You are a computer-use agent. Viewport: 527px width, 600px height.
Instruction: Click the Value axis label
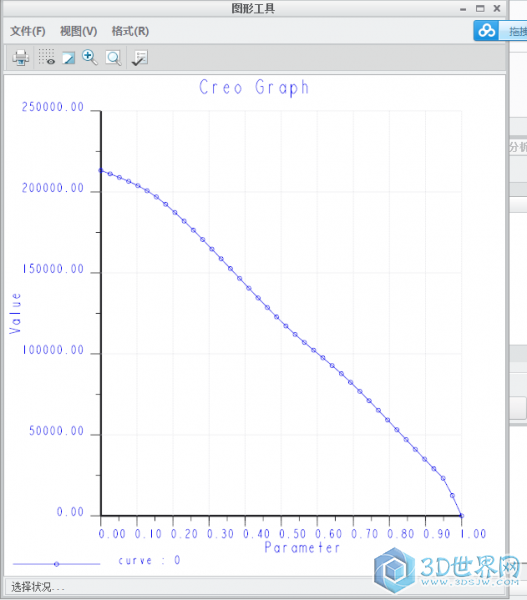tap(15, 313)
